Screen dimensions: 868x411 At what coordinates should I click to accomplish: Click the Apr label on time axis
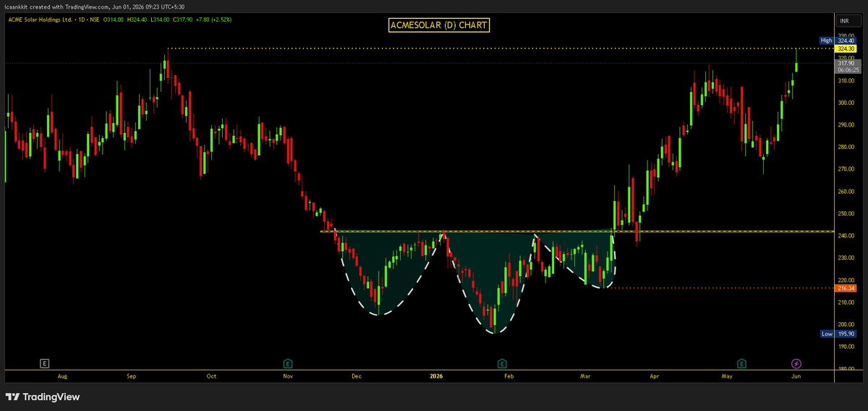pyautogui.click(x=655, y=376)
